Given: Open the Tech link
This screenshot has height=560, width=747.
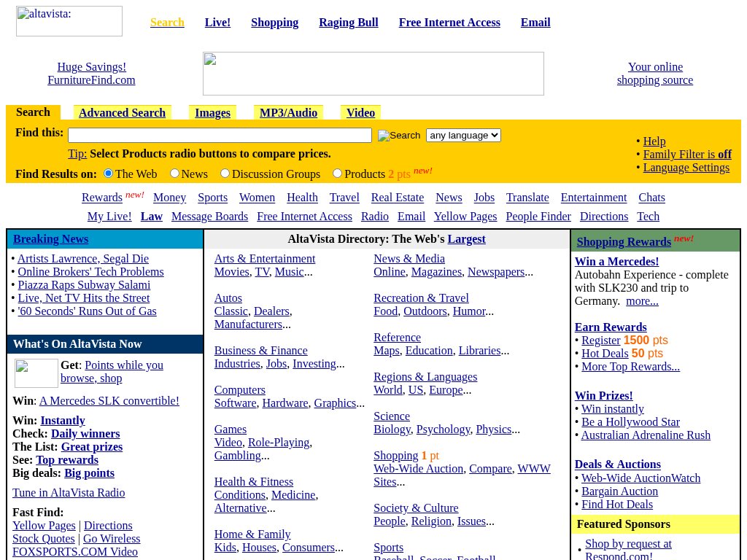Looking at the screenshot, I should tap(649, 217).
